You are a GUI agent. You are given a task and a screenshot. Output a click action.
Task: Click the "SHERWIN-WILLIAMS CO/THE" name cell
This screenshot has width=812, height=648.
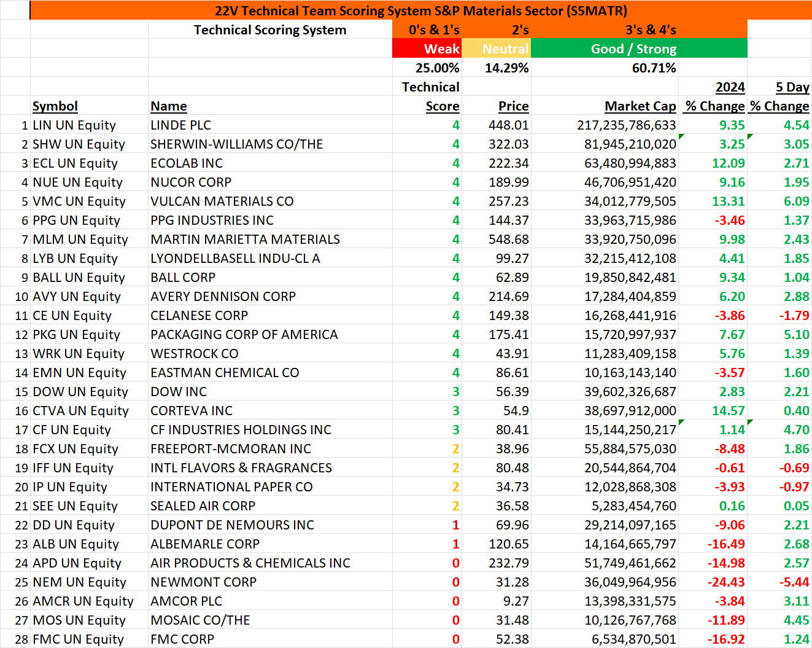(x=270, y=144)
